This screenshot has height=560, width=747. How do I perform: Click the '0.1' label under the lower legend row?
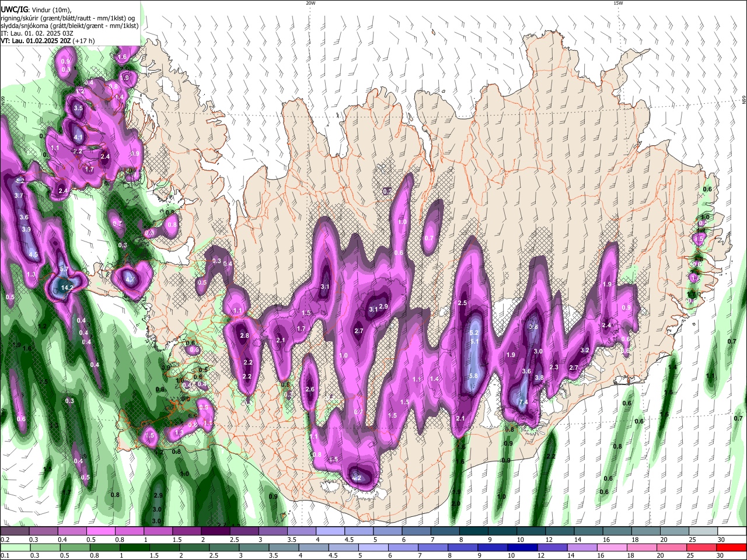coord(5,556)
